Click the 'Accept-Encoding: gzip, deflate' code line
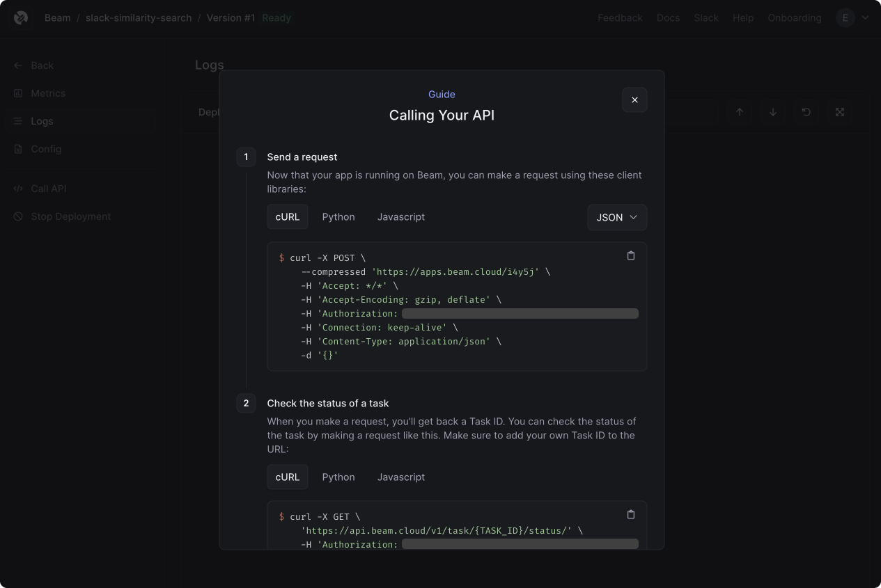 401,300
